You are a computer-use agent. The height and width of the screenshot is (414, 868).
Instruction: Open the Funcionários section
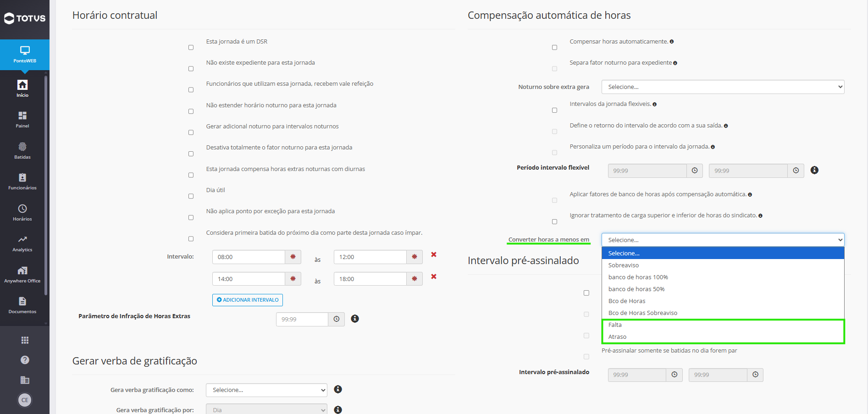point(22,181)
